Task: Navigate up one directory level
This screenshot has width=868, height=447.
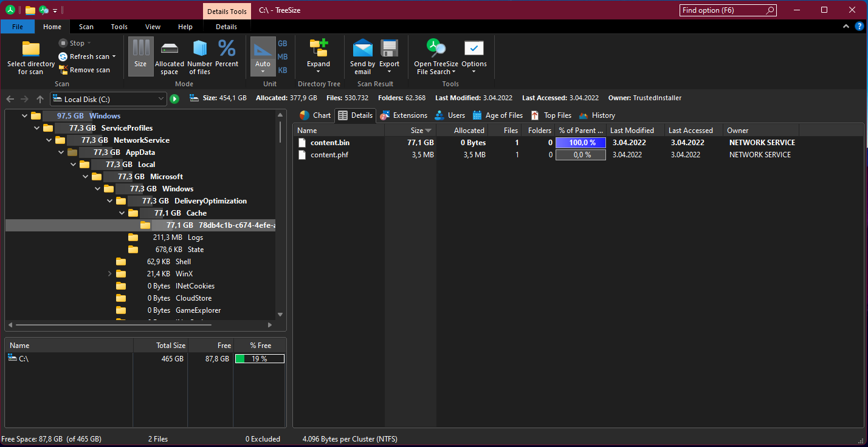Action: pyautogui.click(x=40, y=99)
